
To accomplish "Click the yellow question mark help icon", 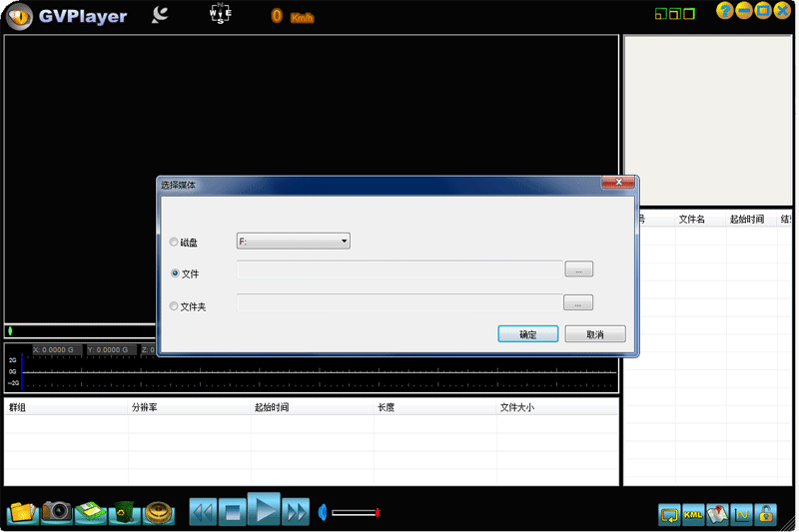I will point(725,11).
